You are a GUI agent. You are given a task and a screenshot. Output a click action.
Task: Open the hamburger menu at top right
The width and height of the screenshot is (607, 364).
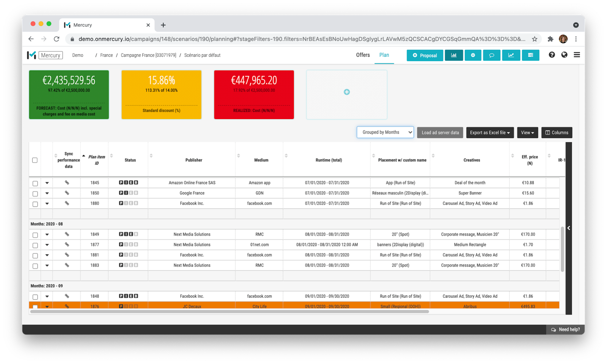[577, 55]
